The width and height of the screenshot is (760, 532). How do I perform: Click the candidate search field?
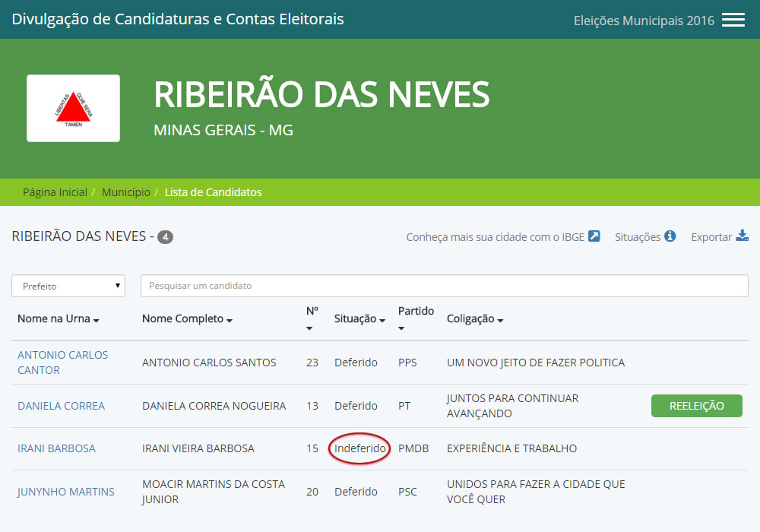click(x=444, y=286)
